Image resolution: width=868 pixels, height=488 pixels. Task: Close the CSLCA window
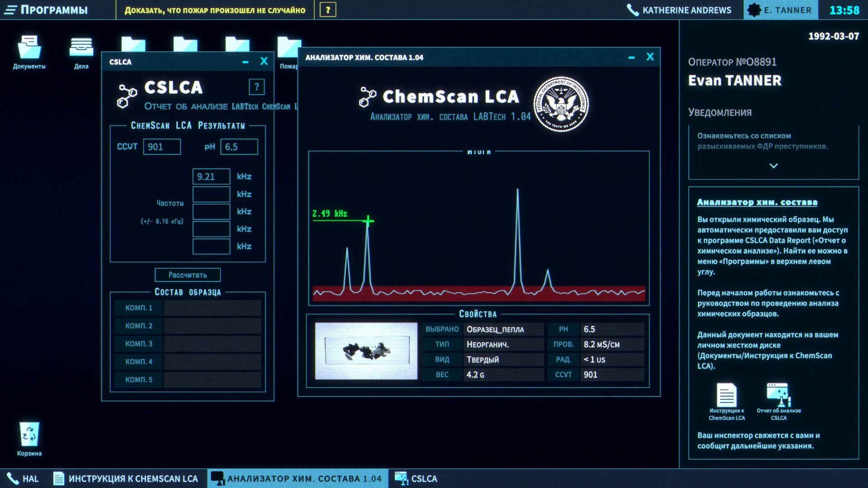(x=264, y=62)
